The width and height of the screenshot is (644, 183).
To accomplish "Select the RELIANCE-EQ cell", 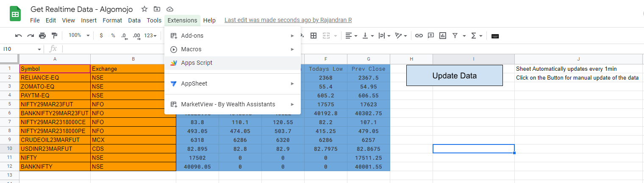I will (55, 78).
